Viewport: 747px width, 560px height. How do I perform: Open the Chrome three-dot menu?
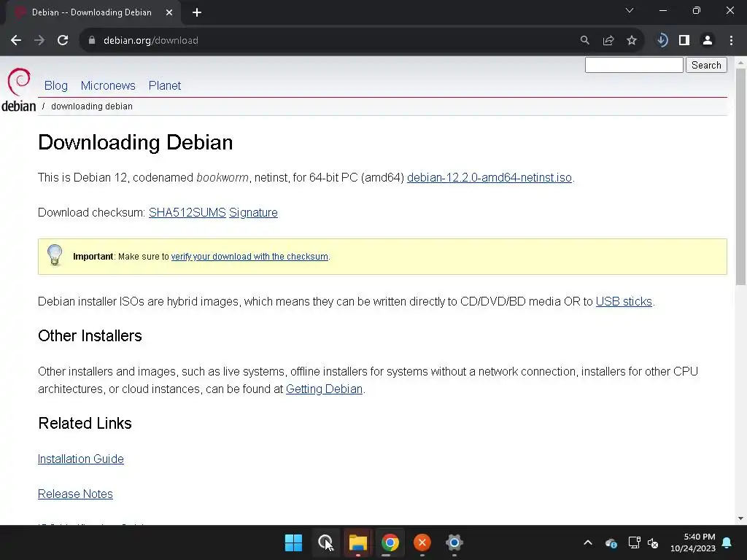point(731,41)
